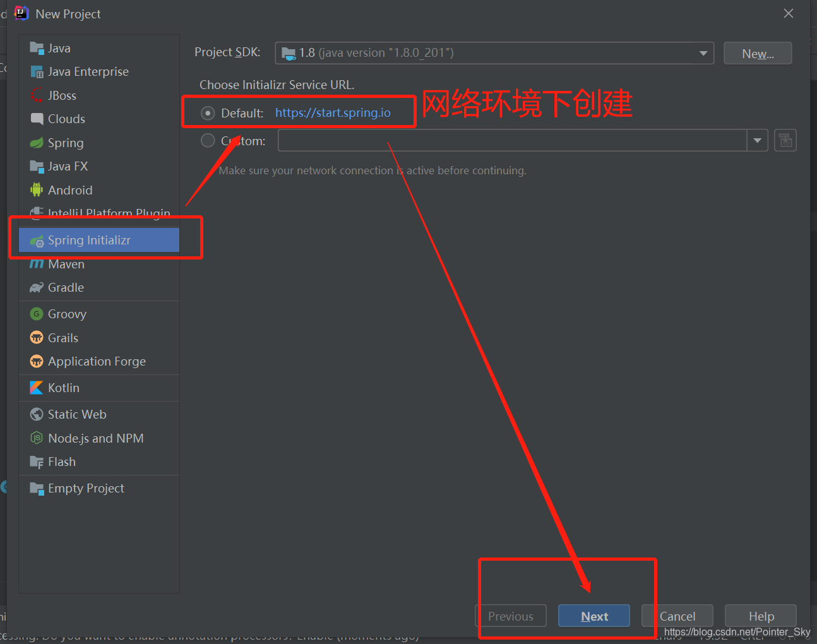Click the IntelliJ IDEA logo in title bar
Screen dimensions: 817x644
click(21, 13)
